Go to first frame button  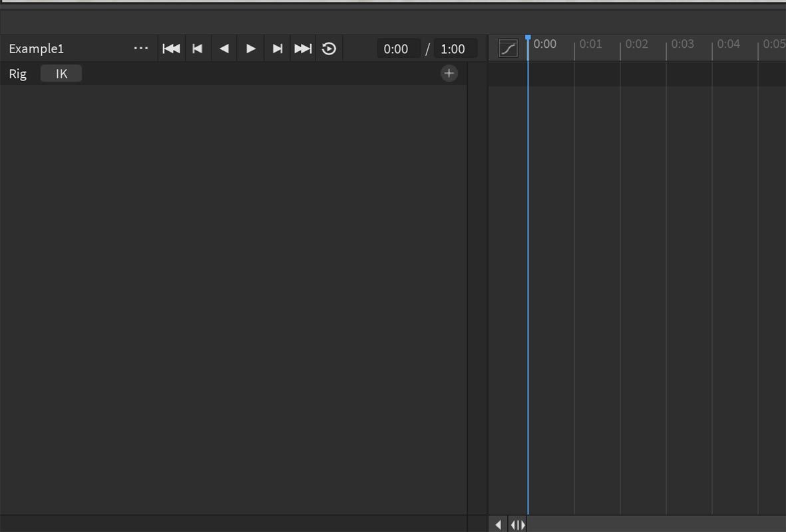172,49
